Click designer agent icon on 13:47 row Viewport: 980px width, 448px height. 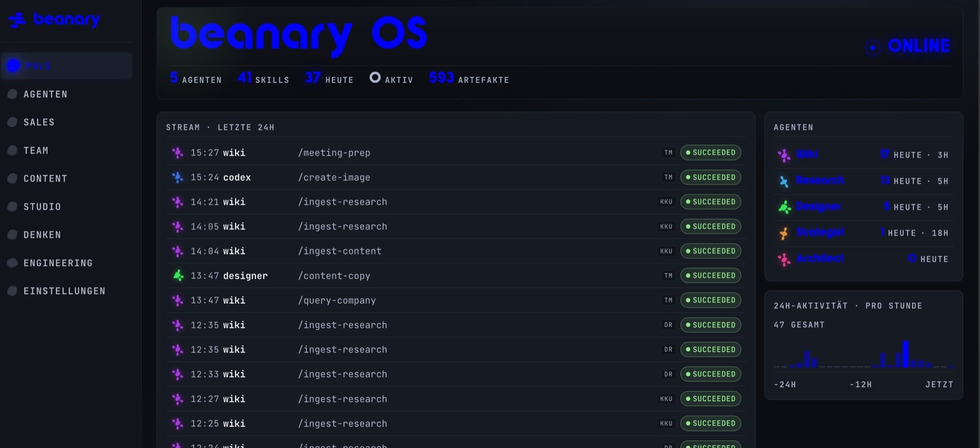178,275
